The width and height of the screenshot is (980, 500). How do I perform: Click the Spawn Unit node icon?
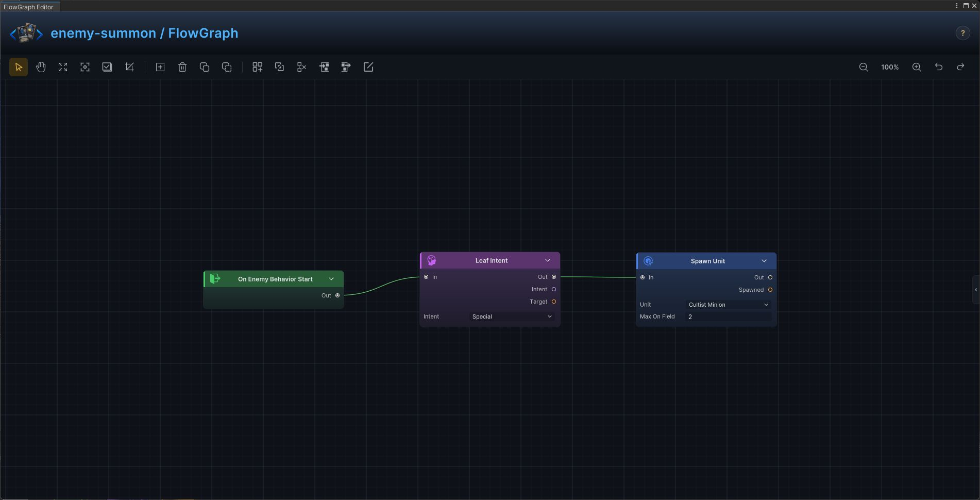[648, 261]
